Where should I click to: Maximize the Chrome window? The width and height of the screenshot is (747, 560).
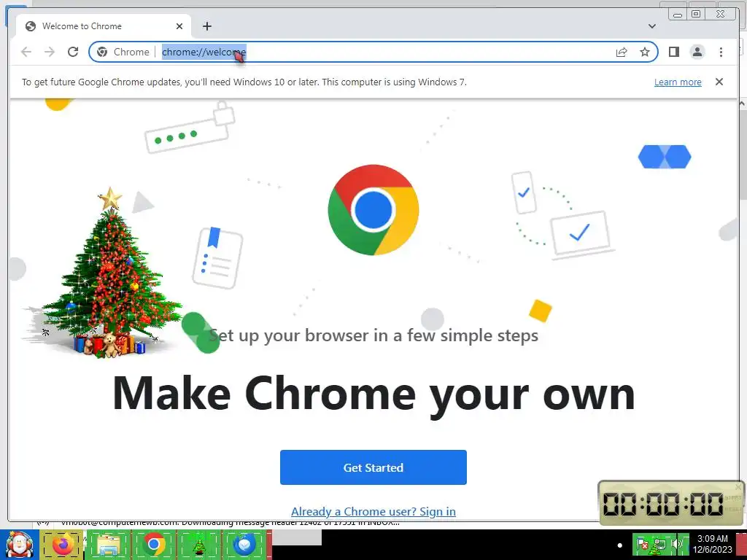click(x=696, y=15)
